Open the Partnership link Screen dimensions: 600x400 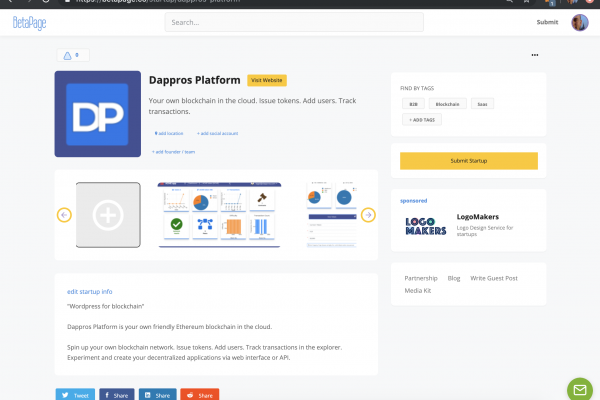(x=421, y=278)
